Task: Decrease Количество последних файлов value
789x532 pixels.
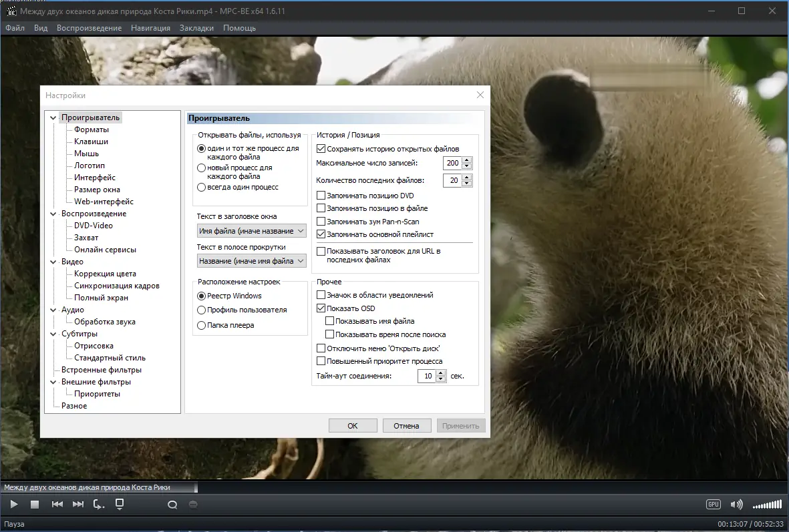Action: [x=467, y=183]
